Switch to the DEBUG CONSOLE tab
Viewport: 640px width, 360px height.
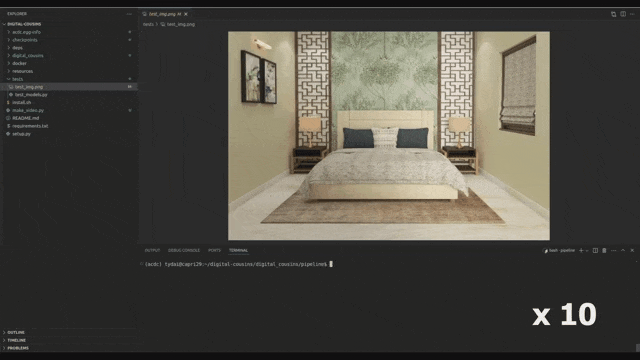click(x=184, y=250)
